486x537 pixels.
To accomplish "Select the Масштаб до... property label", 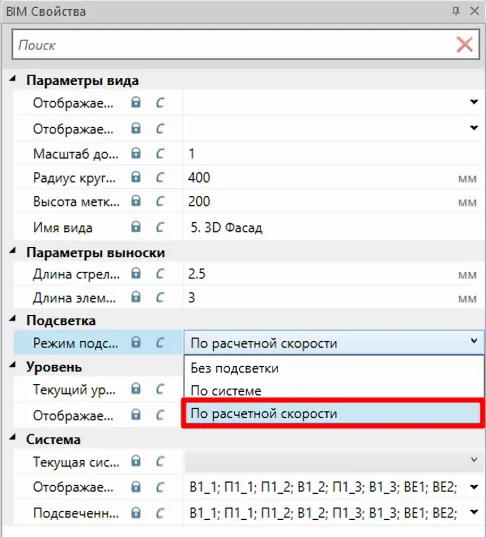I will (x=76, y=154).
